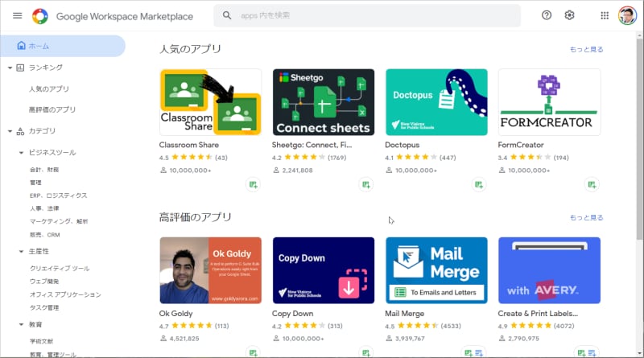Click the ランキング chart icon
The image size is (644, 358).
20,68
